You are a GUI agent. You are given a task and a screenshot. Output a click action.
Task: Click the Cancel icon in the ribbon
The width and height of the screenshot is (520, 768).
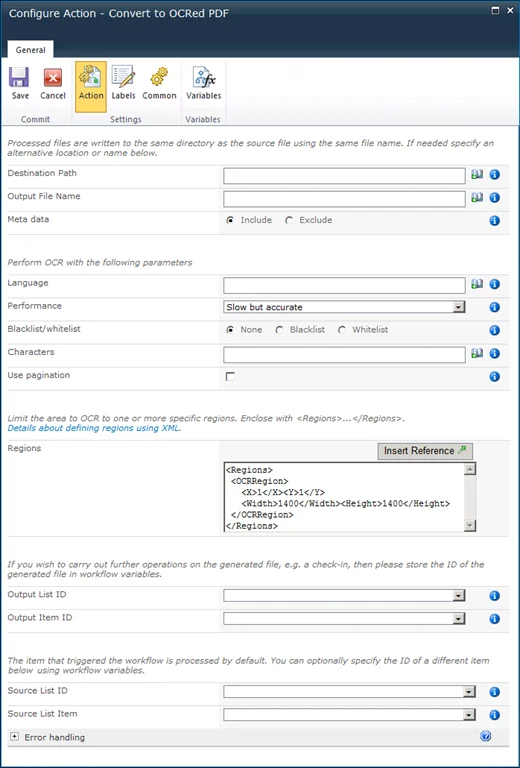pos(52,78)
